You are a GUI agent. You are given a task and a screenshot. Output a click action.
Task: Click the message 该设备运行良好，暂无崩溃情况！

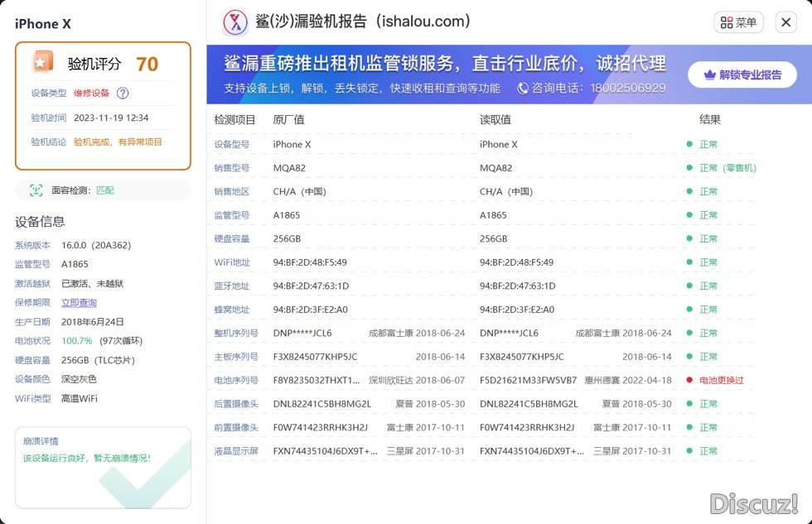tap(87, 459)
